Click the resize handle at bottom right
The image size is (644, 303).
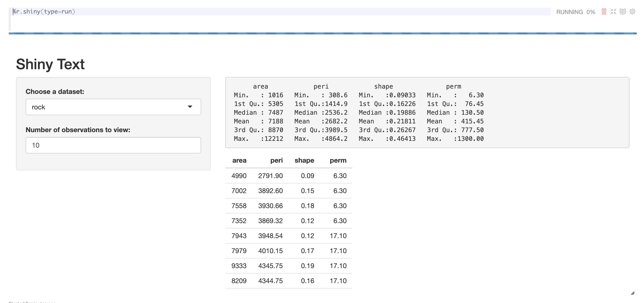[632, 293]
